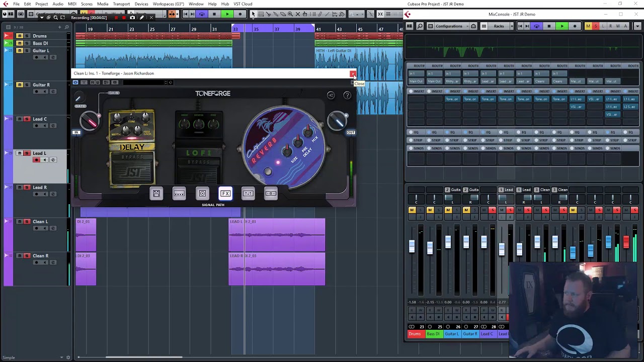Click the plugin window power bypass icon

point(76,82)
